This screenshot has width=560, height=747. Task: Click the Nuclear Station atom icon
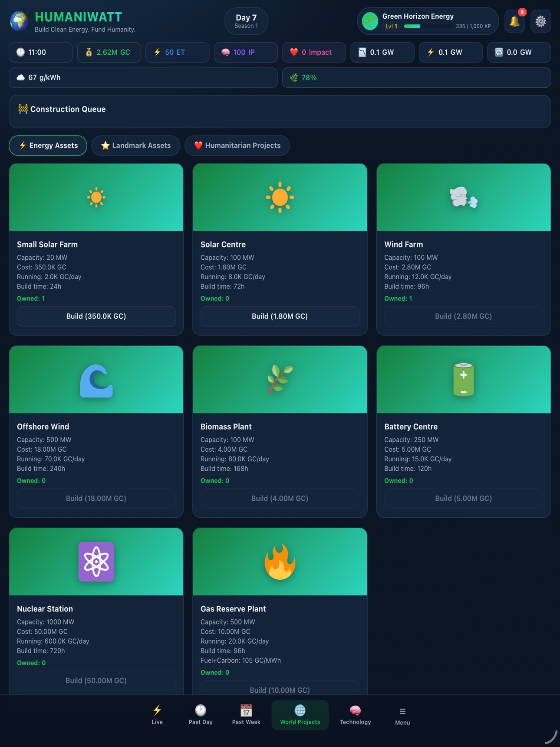click(96, 562)
